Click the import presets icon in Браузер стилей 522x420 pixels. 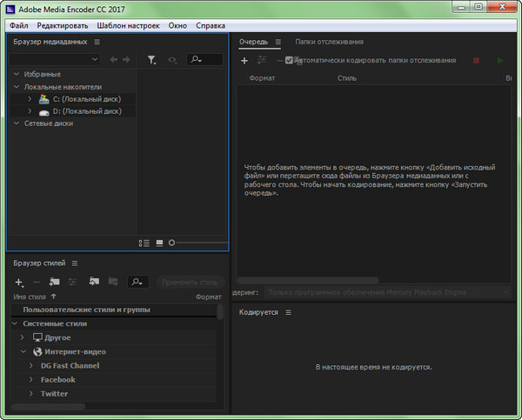point(92,282)
